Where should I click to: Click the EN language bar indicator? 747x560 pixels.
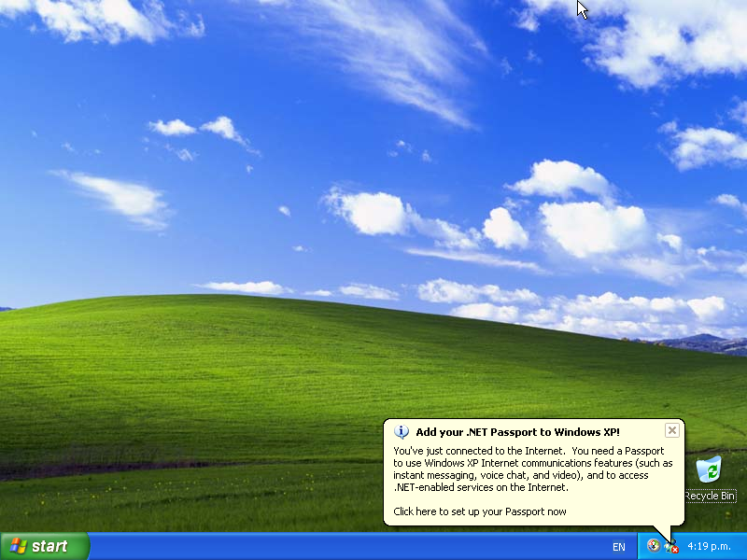point(618,547)
